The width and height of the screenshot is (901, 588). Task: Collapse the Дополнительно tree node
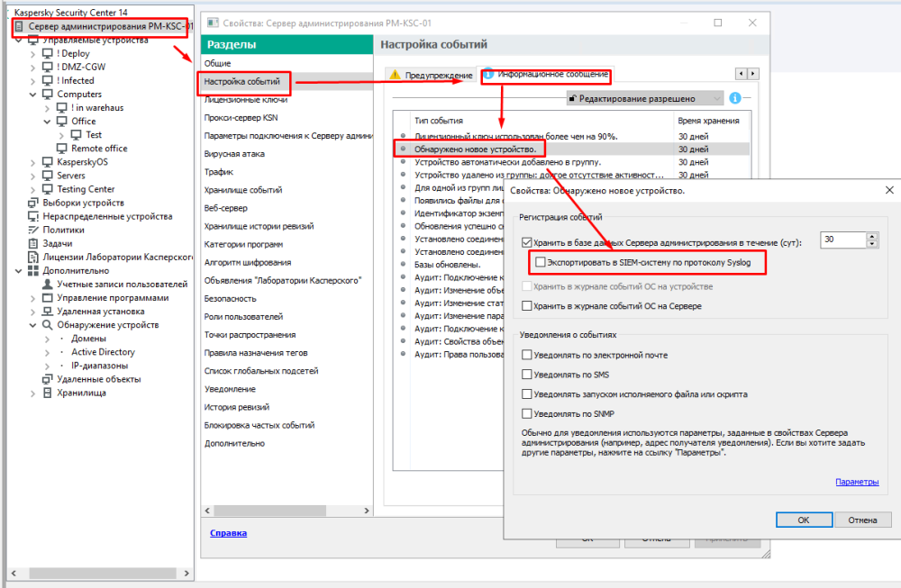19,270
